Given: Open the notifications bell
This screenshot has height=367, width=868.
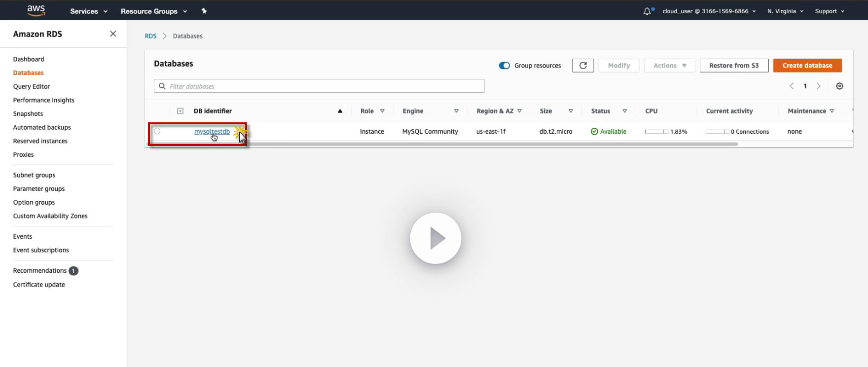Looking at the screenshot, I should 647,11.
